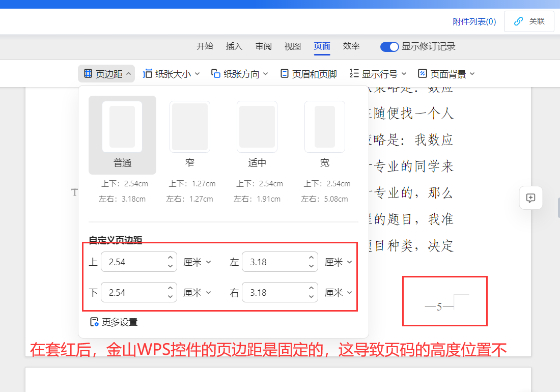The width and height of the screenshot is (560, 392).
Task: Click the 显示行号 line number icon
Action: click(354, 73)
